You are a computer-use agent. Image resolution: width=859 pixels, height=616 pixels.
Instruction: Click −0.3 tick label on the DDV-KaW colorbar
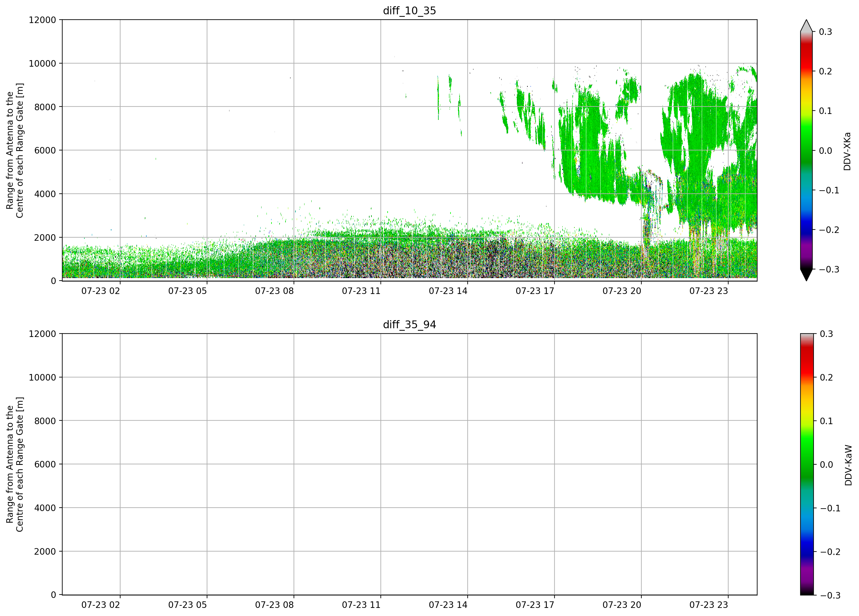tap(830, 595)
